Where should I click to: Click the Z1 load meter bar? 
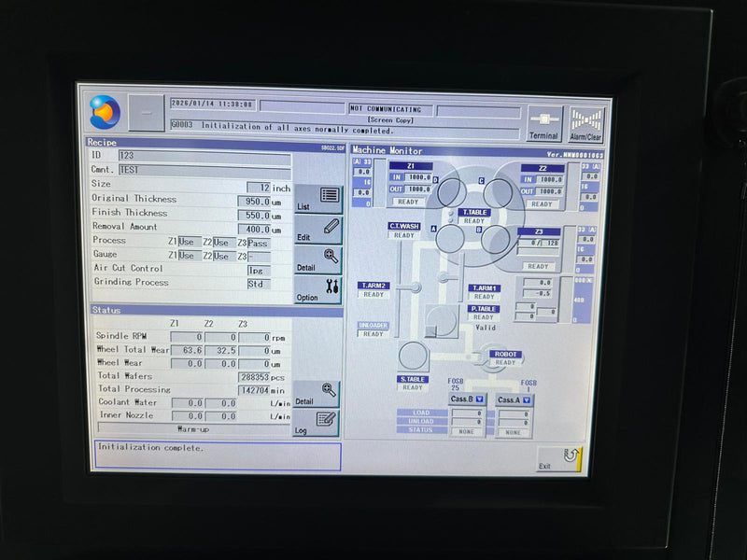tap(380, 183)
